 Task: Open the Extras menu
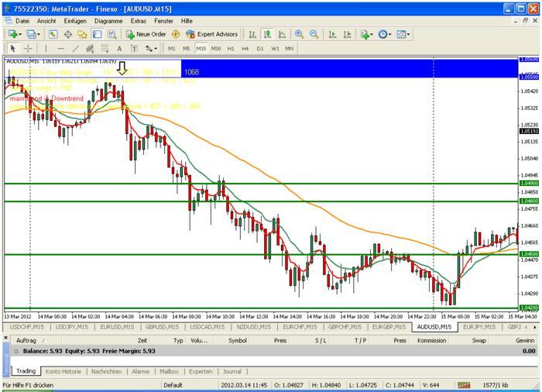[139, 21]
